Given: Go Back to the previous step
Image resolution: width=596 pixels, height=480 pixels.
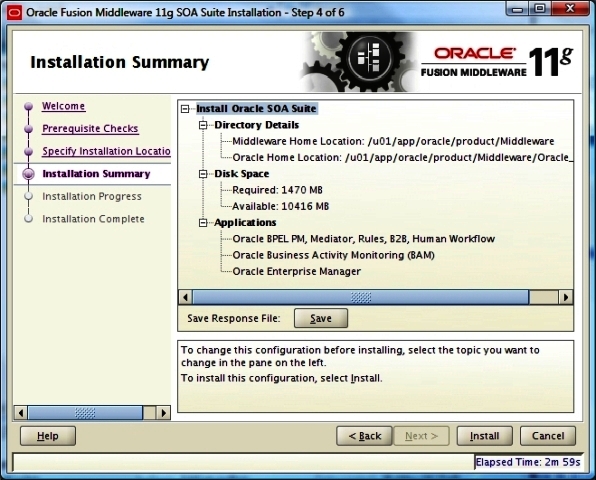Looking at the screenshot, I should tap(364, 436).
